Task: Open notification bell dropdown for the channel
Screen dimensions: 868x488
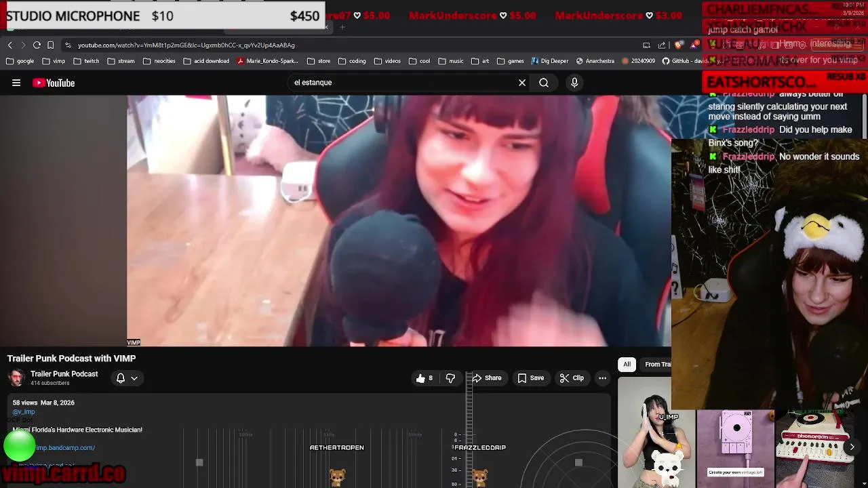Action: coord(127,378)
